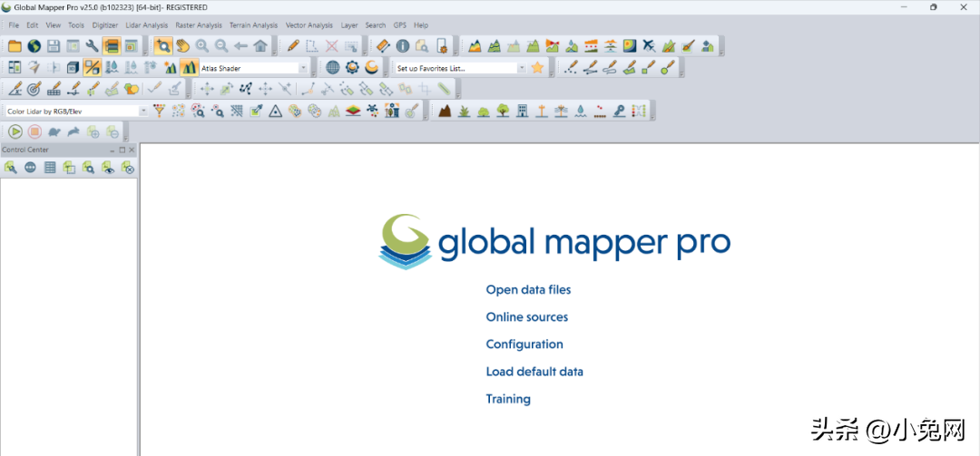
Task: Click the water droplet classification icon
Action: (581, 112)
